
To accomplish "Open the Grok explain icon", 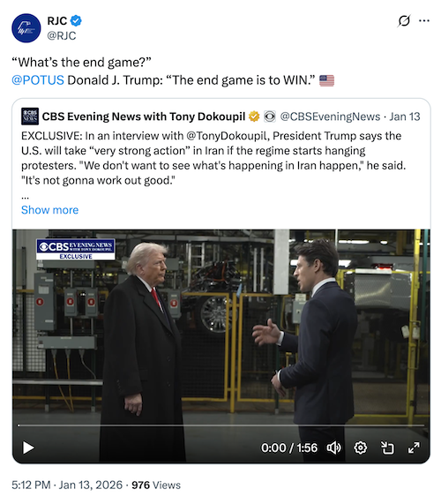I will point(404,21).
